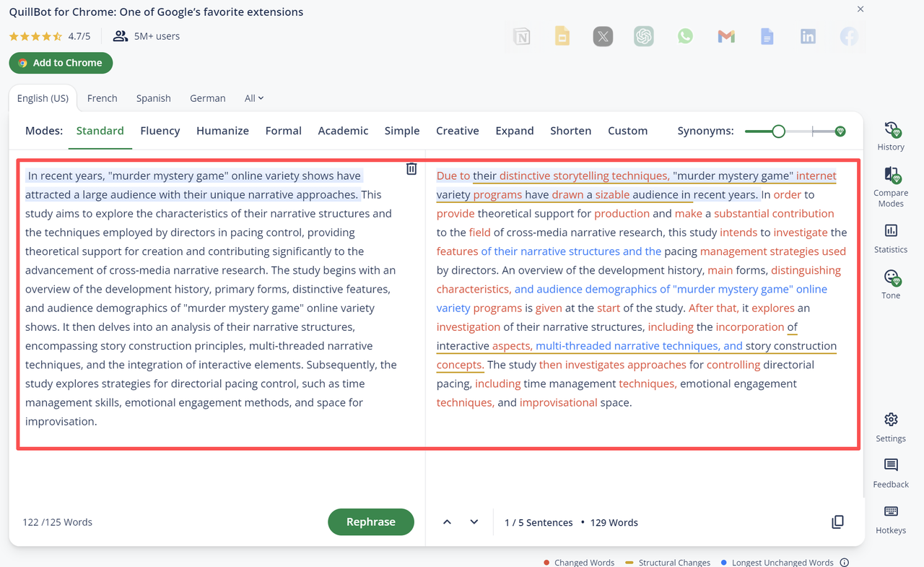
Task: Select the Custom mode
Action: click(627, 131)
